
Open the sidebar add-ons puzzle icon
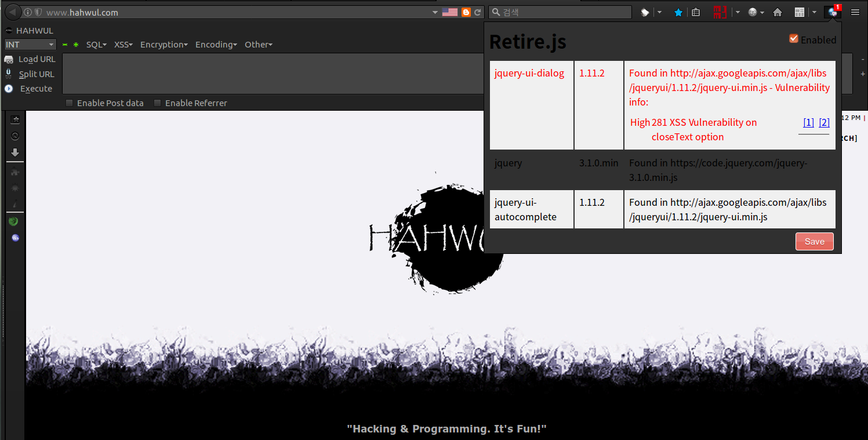[x=15, y=172]
